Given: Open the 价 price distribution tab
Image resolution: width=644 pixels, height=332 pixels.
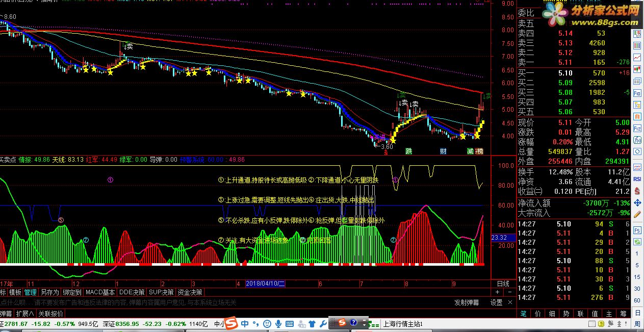Looking at the screenshot, I should 538,314.
